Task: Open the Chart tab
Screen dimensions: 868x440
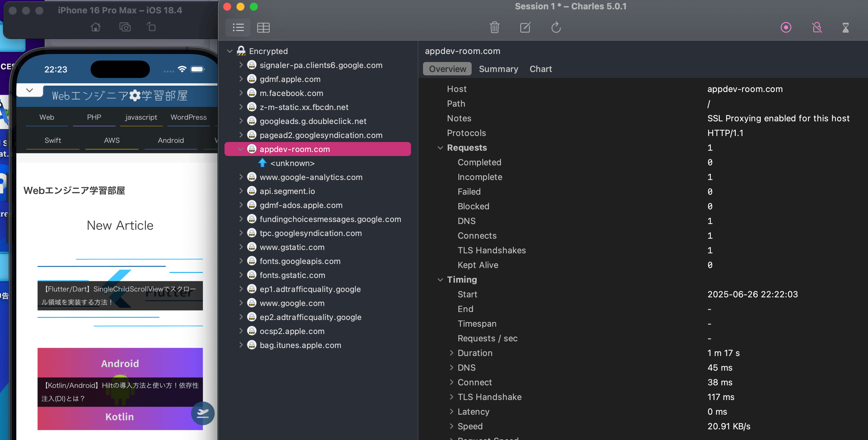Action: (541, 69)
